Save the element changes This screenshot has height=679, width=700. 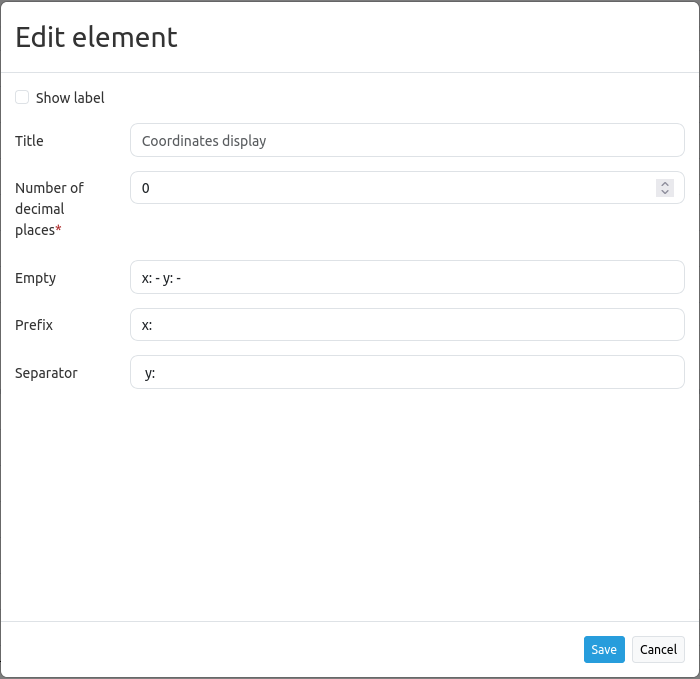pos(604,649)
